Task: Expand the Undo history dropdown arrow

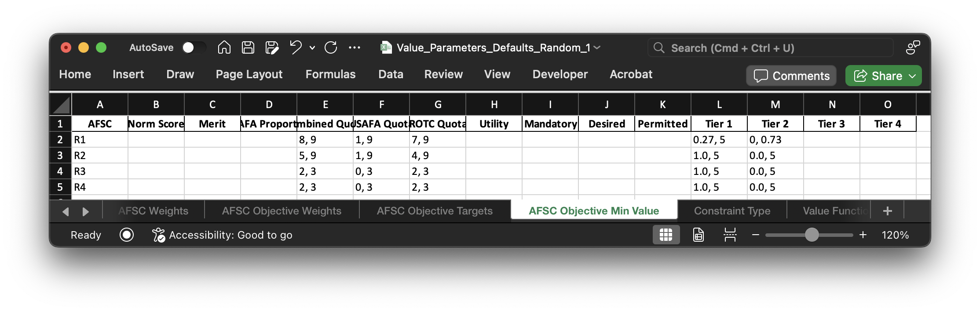Action: point(312,47)
